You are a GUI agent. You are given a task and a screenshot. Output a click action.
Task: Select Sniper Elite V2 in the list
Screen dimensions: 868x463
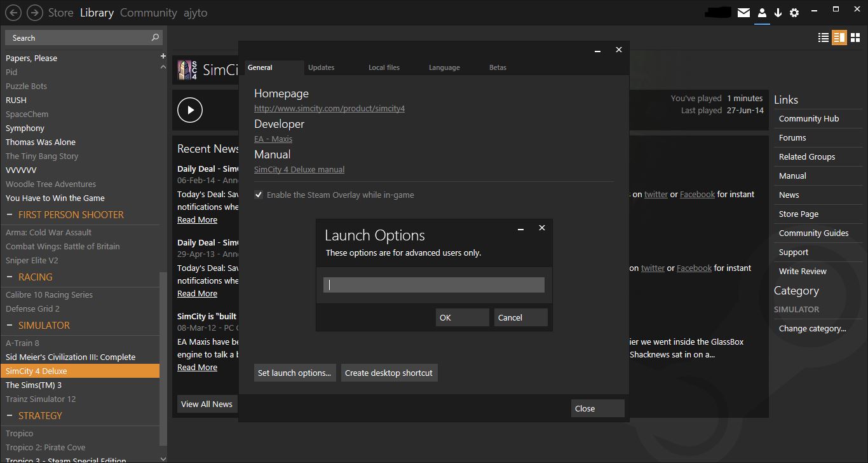tap(32, 260)
